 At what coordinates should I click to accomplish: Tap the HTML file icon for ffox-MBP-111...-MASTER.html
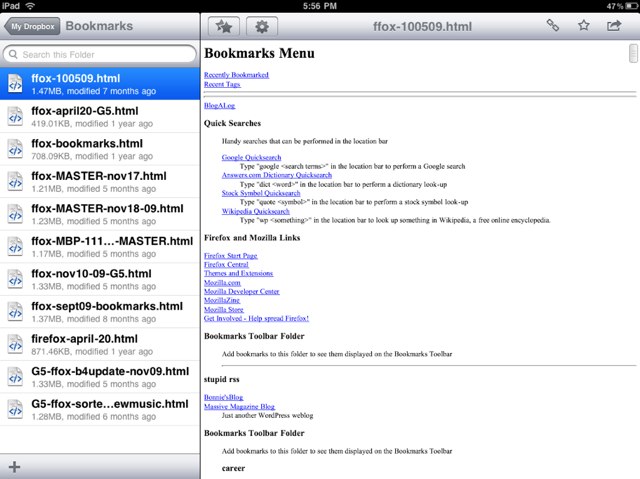pyautogui.click(x=15, y=247)
